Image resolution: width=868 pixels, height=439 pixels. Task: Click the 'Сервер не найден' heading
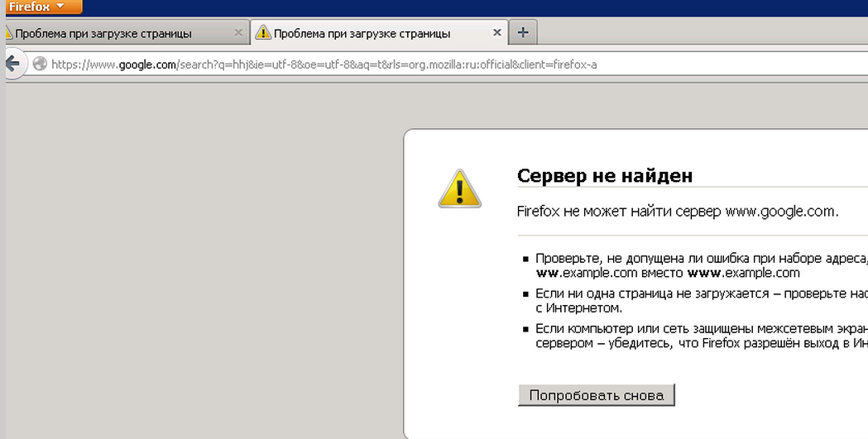coord(605,176)
